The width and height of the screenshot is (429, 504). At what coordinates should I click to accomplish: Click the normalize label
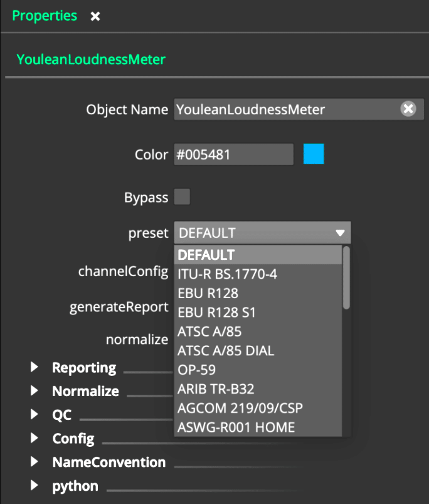point(137,340)
